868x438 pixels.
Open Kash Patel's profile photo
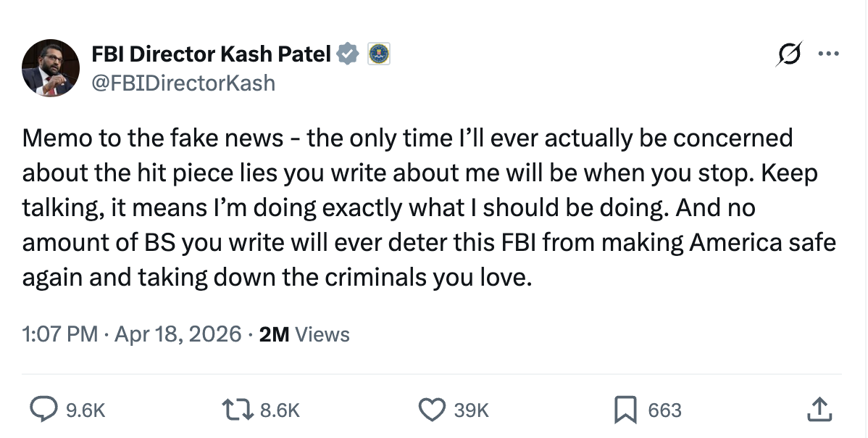50,68
